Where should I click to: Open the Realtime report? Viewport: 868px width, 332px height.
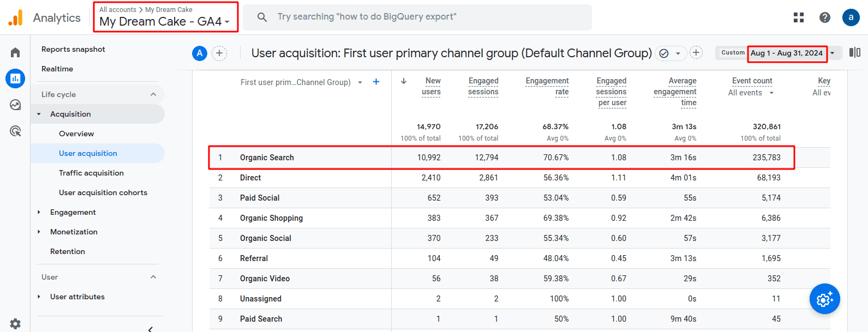pos(57,69)
